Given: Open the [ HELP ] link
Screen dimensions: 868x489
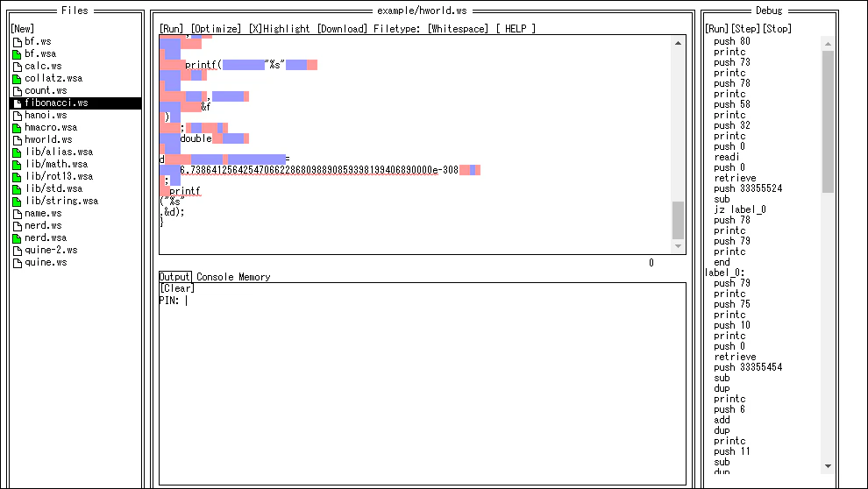Looking at the screenshot, I should (516, 29).
